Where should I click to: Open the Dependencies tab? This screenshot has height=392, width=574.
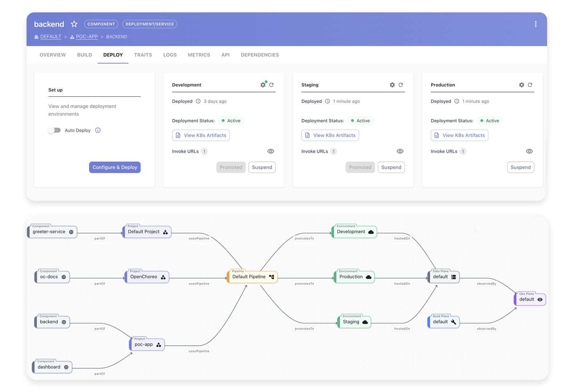[x=260, y=55]
